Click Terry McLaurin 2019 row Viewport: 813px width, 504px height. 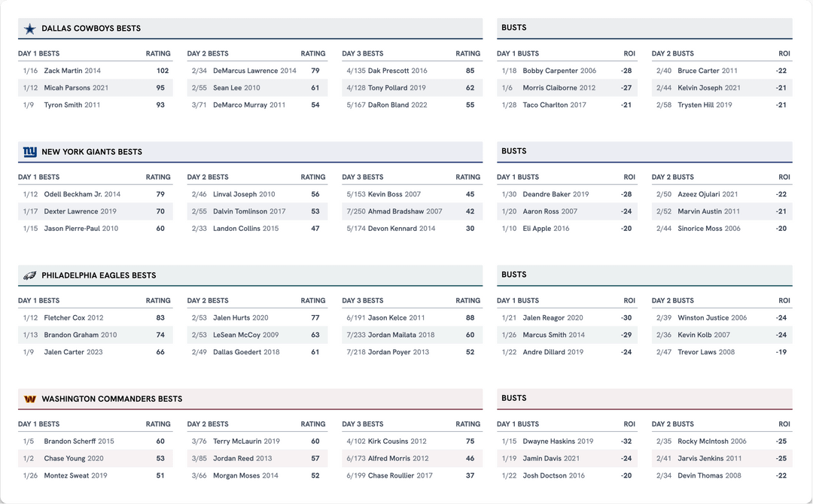coord(246,442)
